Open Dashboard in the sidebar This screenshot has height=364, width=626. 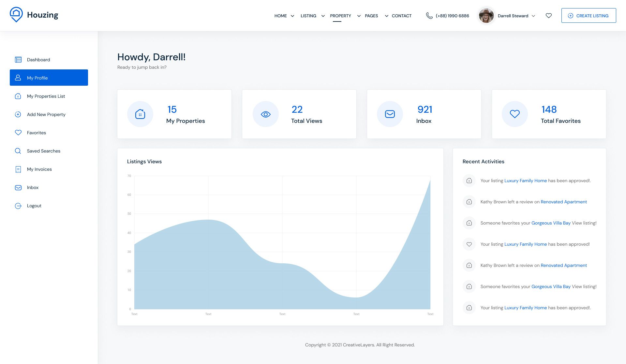point(38,60)
